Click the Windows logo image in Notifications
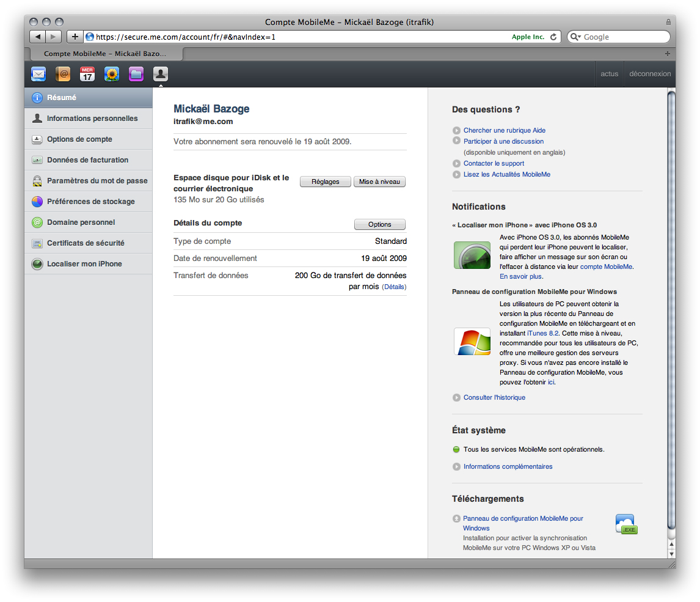Screen dimensions: 700x602 [x=472, y=342]
